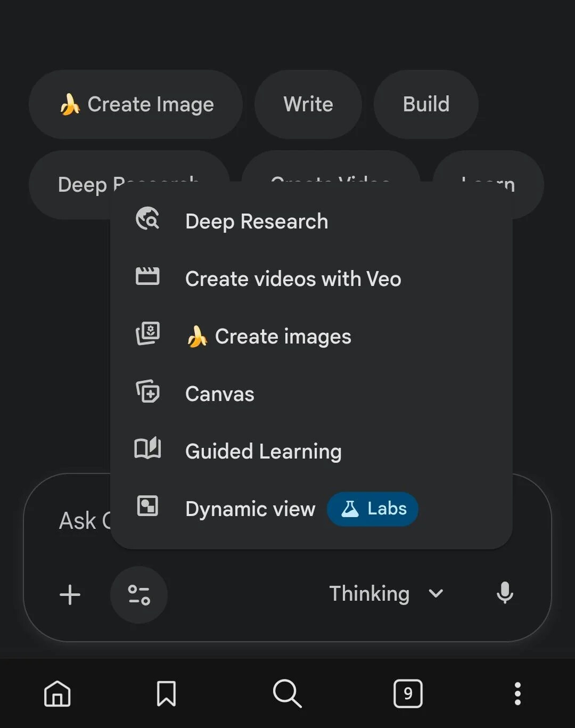Screen dimensions: 575x728
Task: Expand model options with the chevron arrow
Action: pos(436,593)
